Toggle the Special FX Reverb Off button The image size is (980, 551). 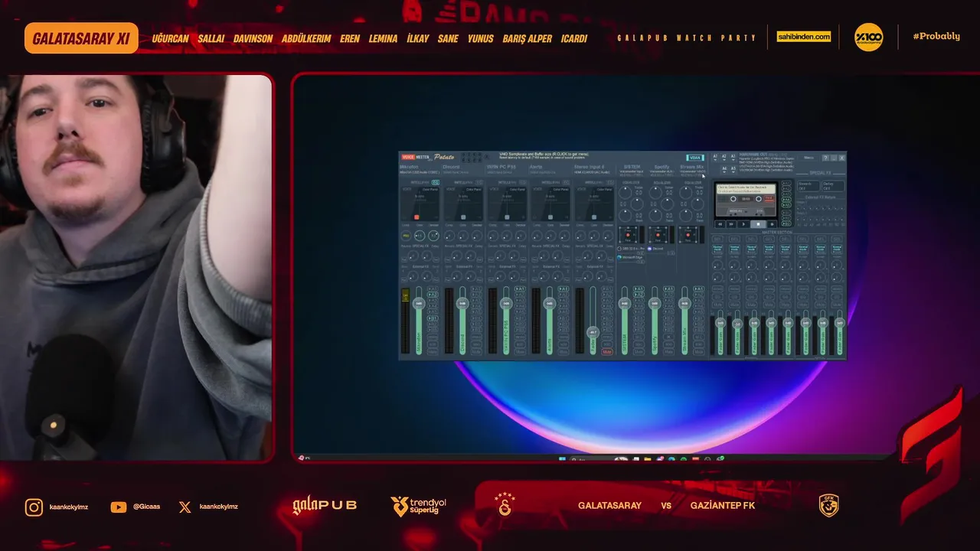pos(808,186)
